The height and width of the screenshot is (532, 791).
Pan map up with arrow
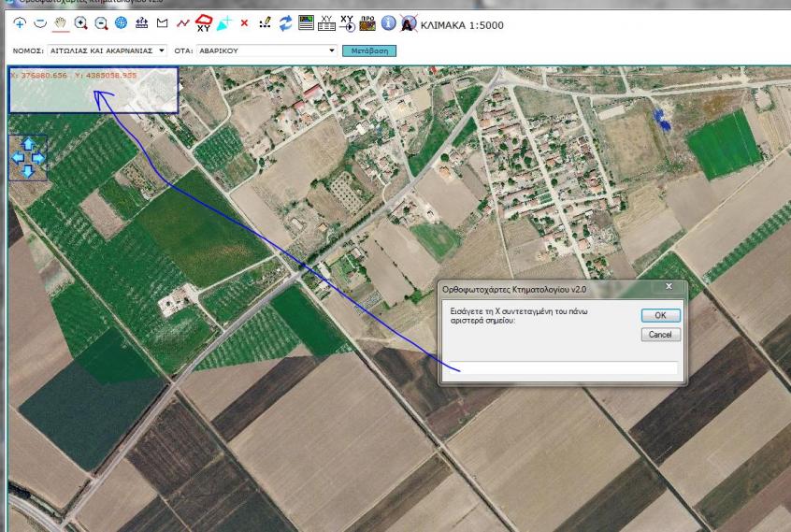[28, 144]
